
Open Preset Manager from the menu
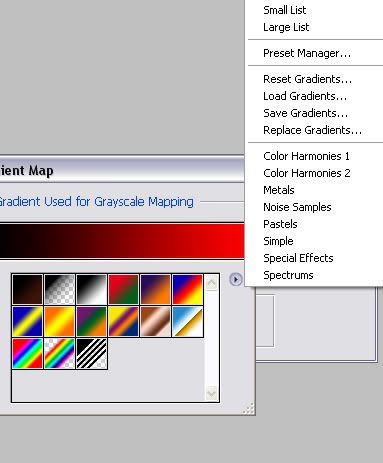click(307, 53)
